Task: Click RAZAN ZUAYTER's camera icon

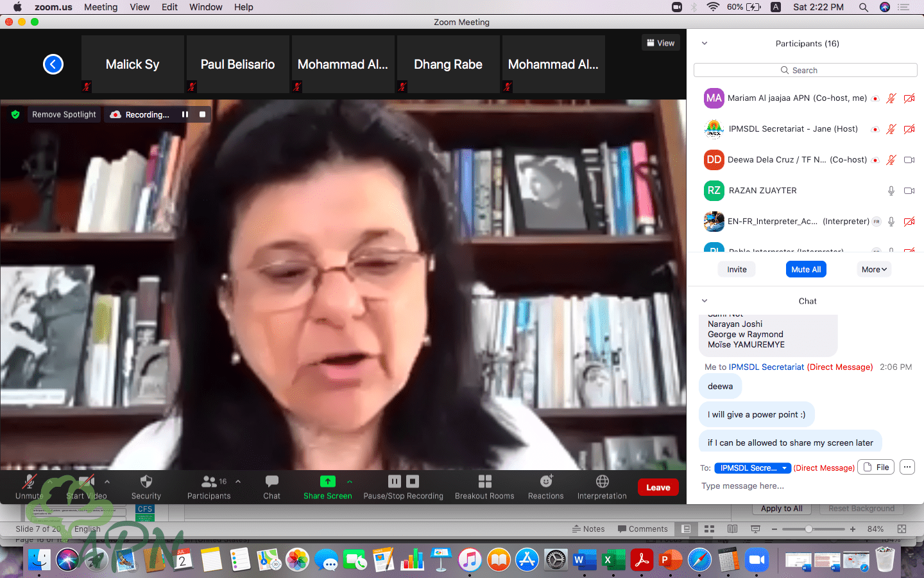Action: 909,191
